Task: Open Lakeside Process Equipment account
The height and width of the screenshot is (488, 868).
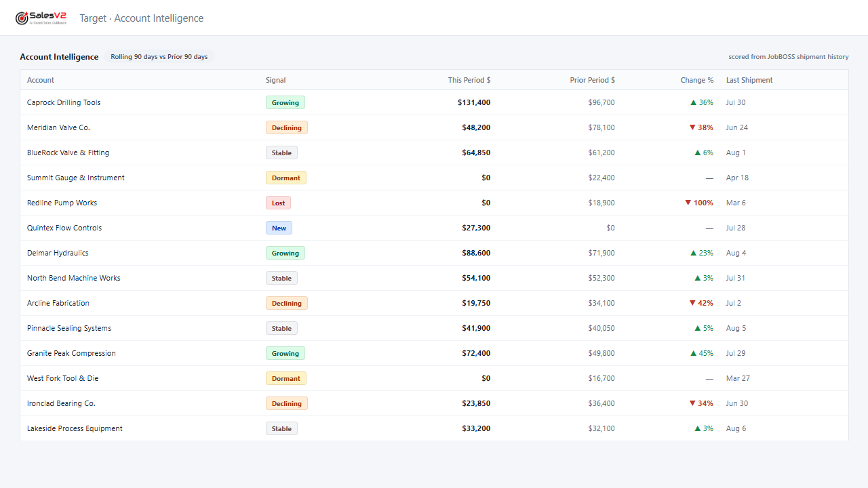Action: click(x=75, y=428)
